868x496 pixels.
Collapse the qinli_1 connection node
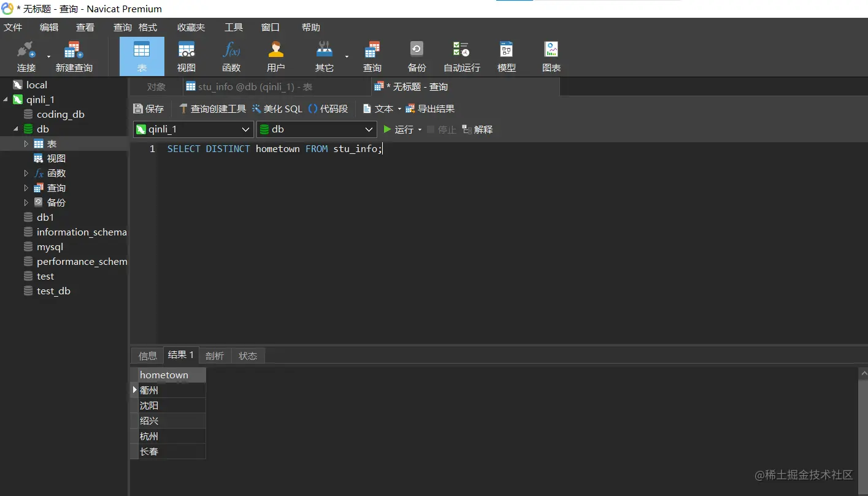click(x=6, y=99)
